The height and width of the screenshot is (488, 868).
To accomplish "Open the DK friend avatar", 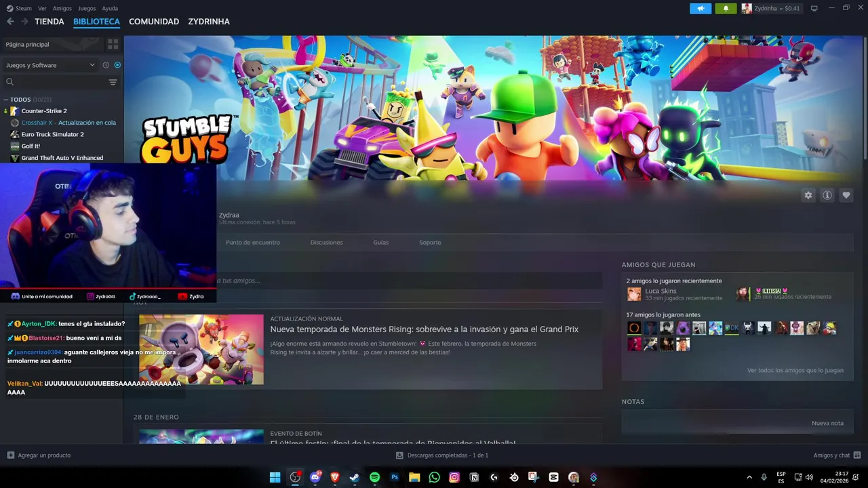I will [x=732, y=328].
